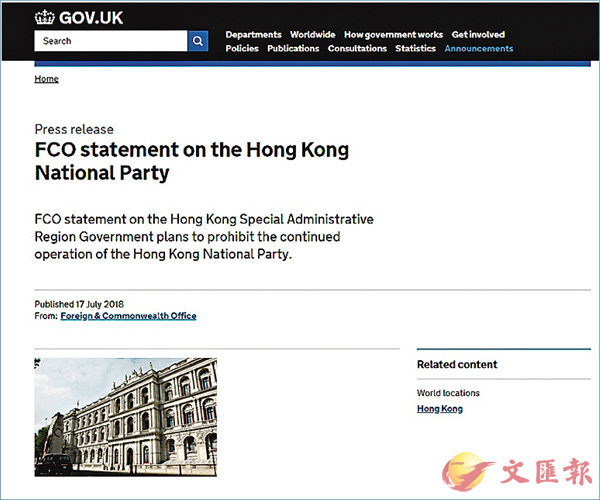
Task: Open How government works page
Action: (x=393, y=34)
